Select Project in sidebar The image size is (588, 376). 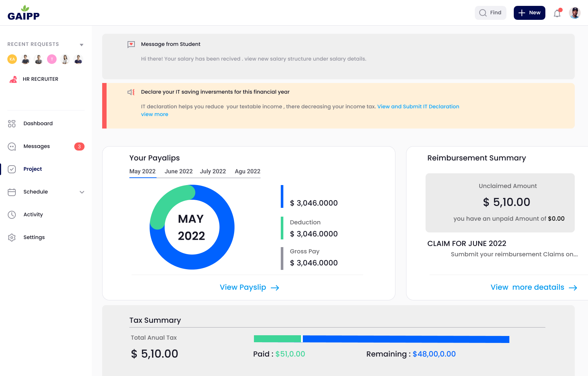pos(33,169)
